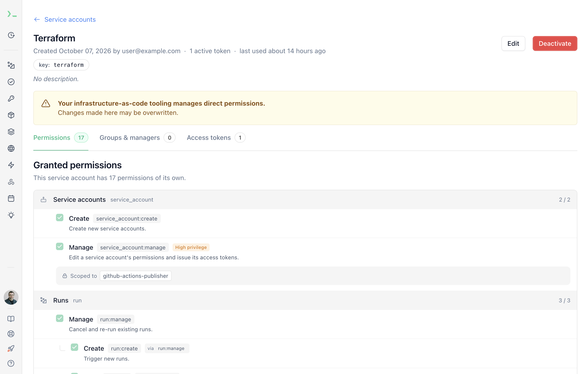Screen dimensions: 588x374
Task: Click the Service accounts group robot icon
Action: tap(43, 199)
